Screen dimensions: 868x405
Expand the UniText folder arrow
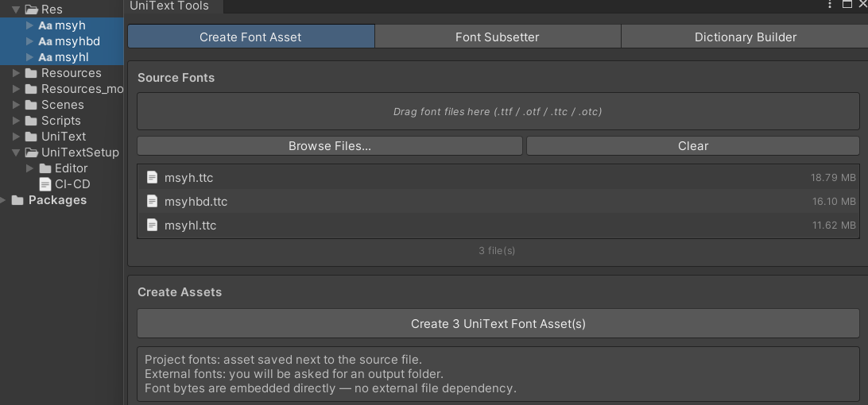click(x=16, y=136)
